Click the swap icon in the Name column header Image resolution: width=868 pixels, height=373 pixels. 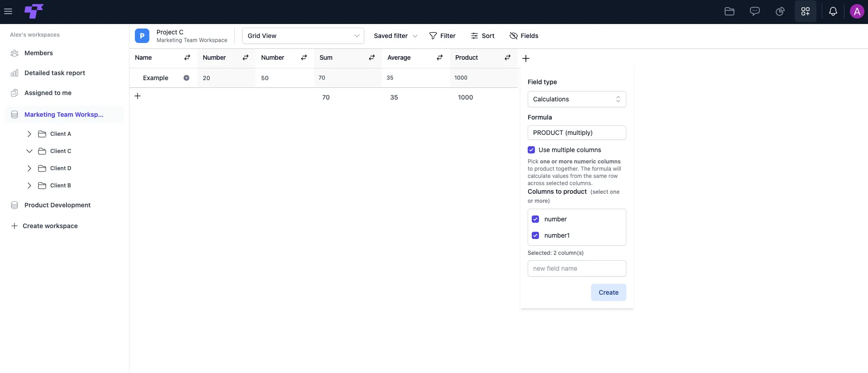[x=187, y=57]
